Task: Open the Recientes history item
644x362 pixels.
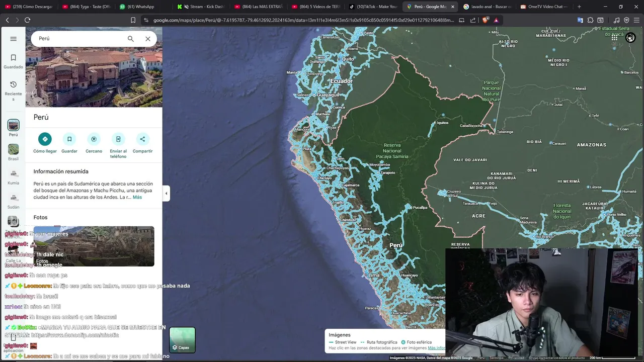Action: click(14, 90)
